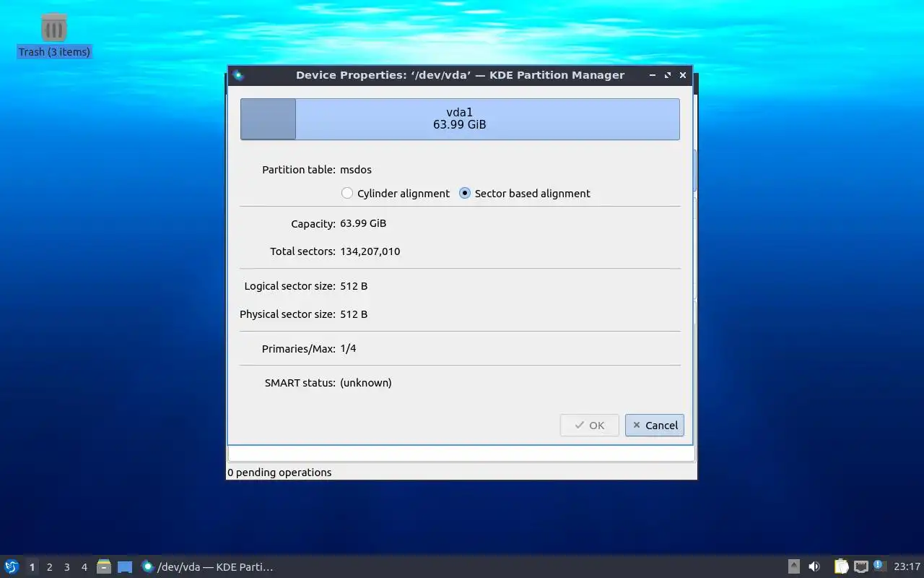
Task: Open the clipboard manager tray icon
Action: coord(841,567)
